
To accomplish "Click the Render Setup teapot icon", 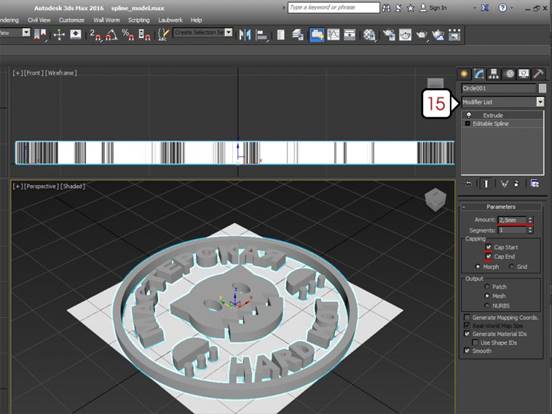I will coord(389,34).
